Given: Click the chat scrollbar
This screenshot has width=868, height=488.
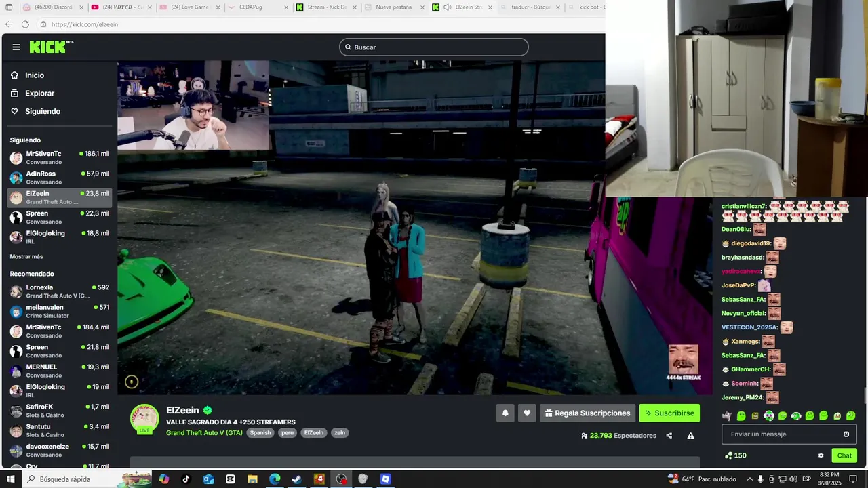Looking at the screenshot, I should tap(865, 395).
